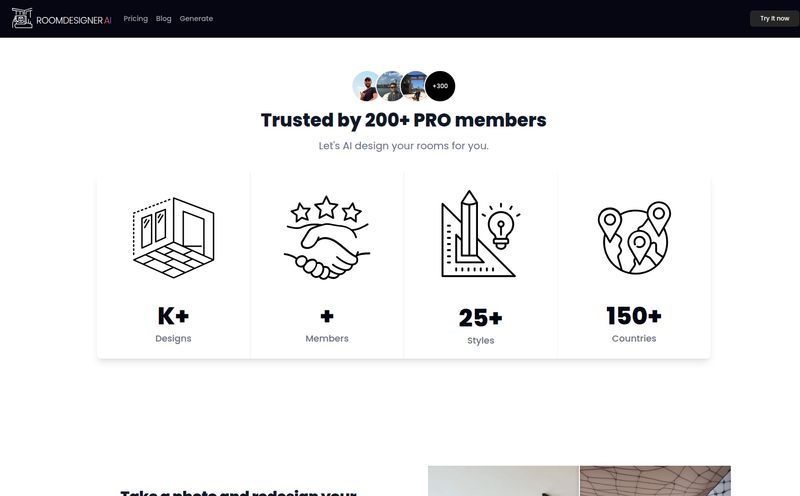Click the Try it now button
This screenshot has width=800, height=496.
774,18
